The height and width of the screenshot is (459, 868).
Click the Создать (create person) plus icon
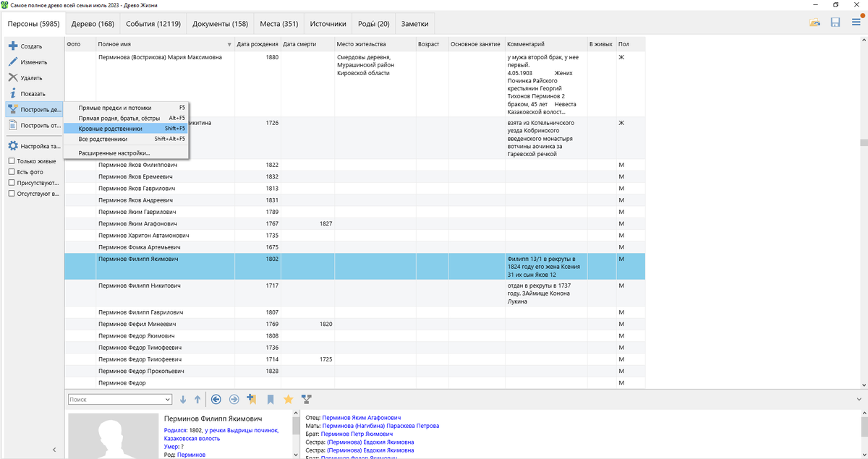(x=12, y=46)
